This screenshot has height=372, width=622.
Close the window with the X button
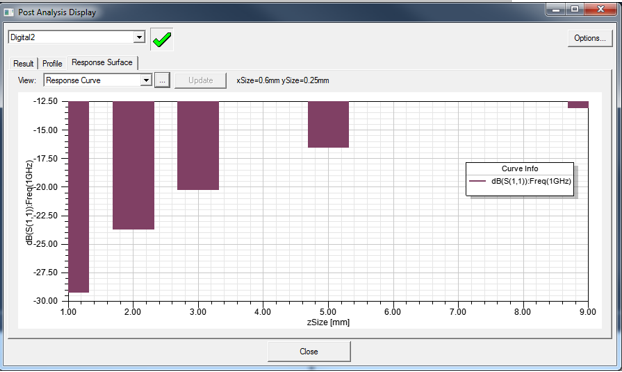pyautogui.click(x=601, y=10)
